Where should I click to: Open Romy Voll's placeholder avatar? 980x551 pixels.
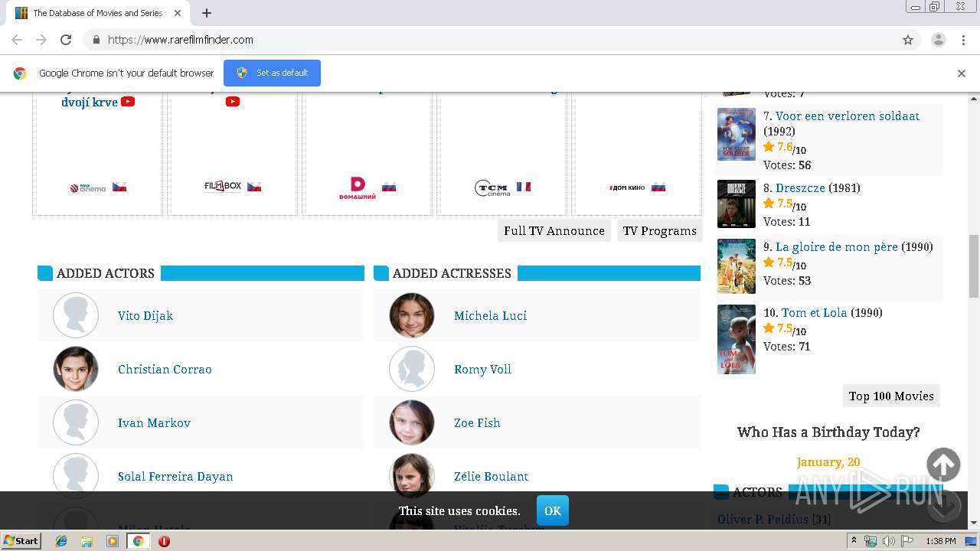tap(412, 369)
